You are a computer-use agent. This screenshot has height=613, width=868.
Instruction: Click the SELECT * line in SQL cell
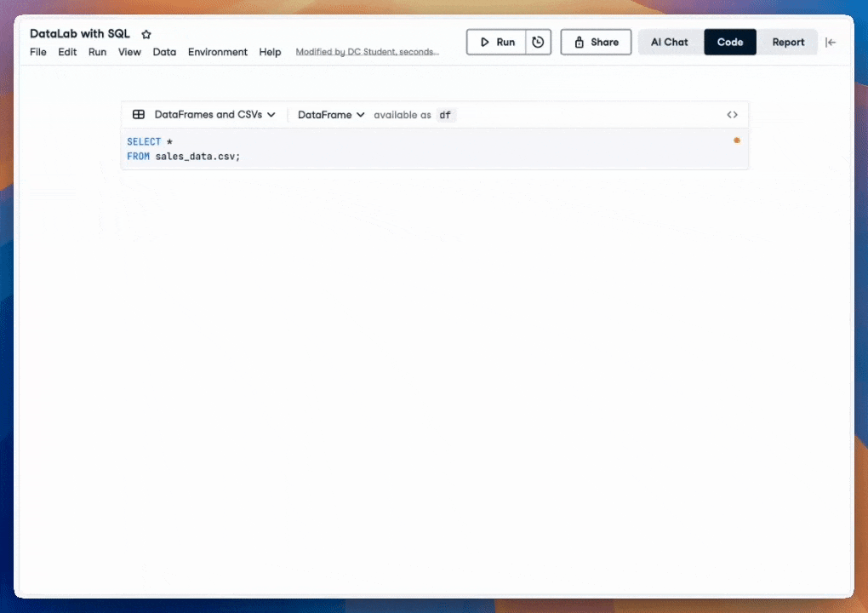[150, 142]
